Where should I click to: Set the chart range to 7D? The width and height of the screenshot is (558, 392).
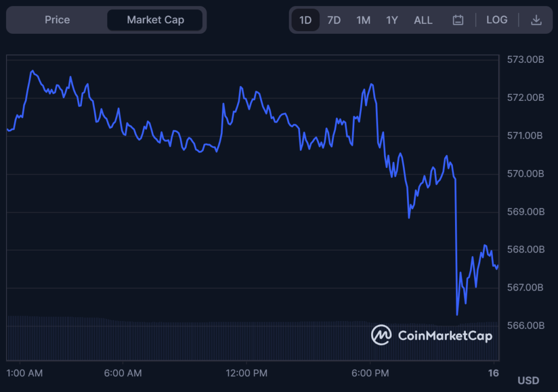coord(334,20)
